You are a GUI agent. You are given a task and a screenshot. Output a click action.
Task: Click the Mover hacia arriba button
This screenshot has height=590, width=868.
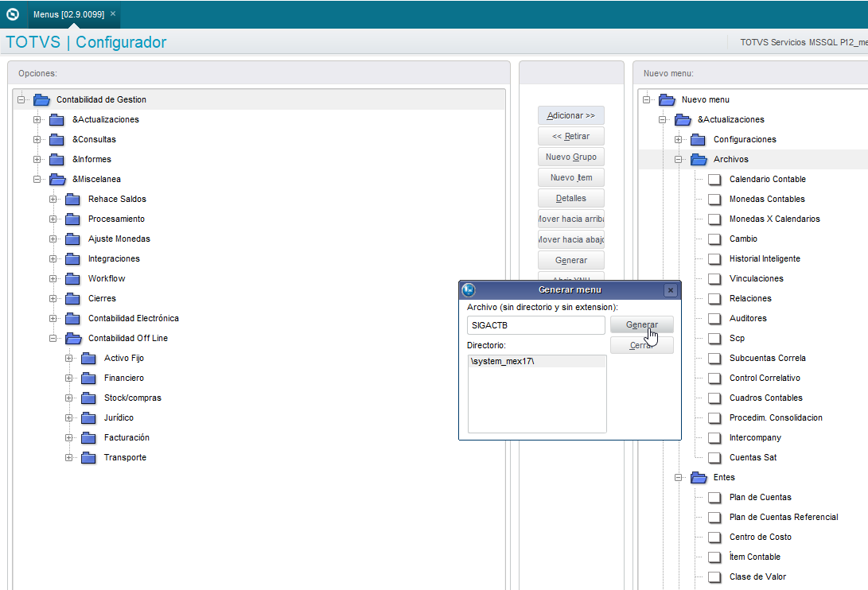(x=570, y=219)
